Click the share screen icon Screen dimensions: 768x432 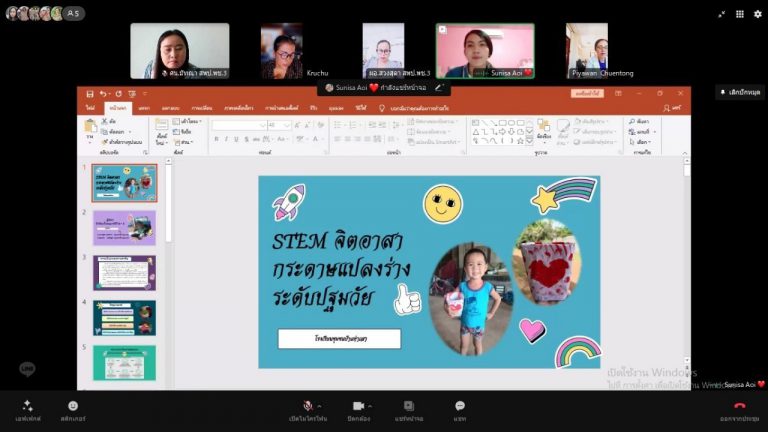[x=409, y=405]
